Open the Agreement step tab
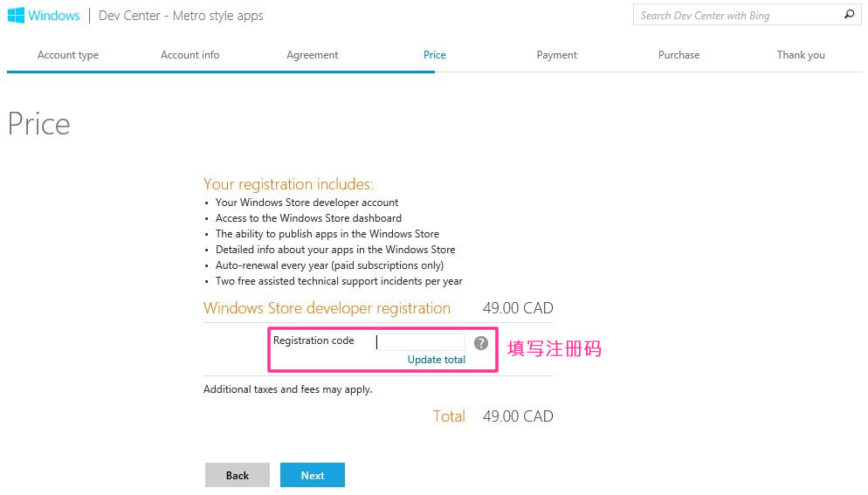 coord(313,55)
